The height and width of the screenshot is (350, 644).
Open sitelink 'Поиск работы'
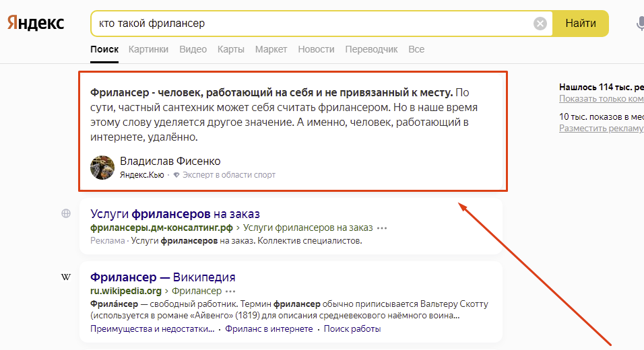pyautogui.click(x=352, y=329)
